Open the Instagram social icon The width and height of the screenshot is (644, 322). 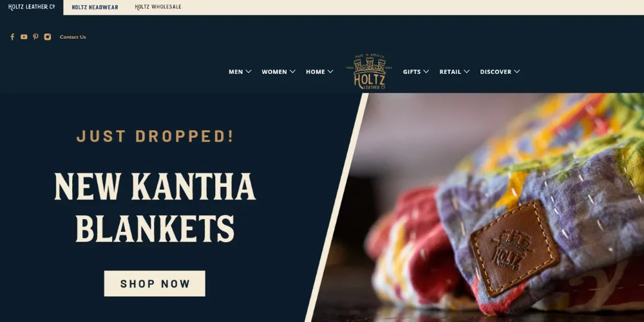48,37
